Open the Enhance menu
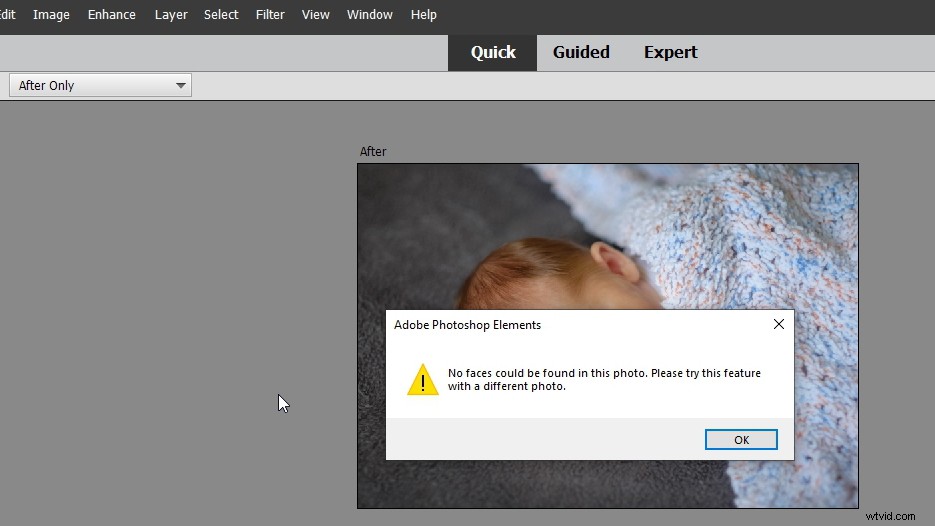Image resolution: width=935 pixels, height=526 pixels. pyautogui.click(x=112, y=14)
